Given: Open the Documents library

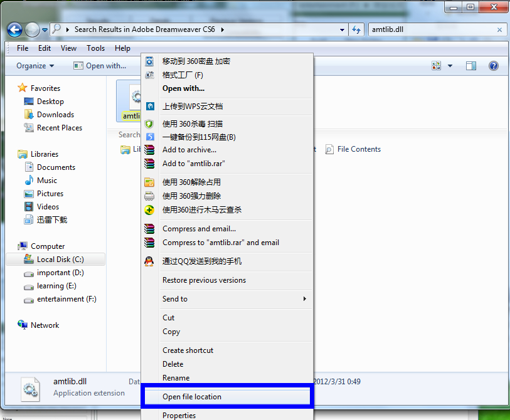Looking at the screenshot, I should [x=50, y=167].
